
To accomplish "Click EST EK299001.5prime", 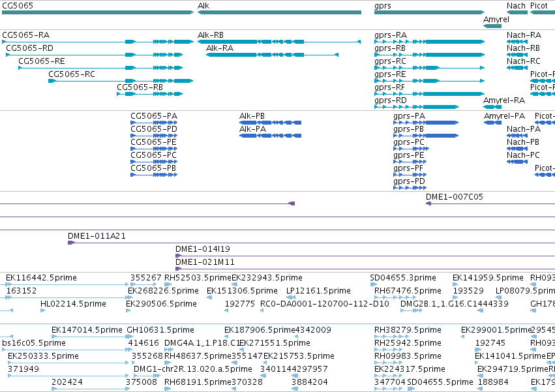I will pyautogui.click(x=496, y=330).
